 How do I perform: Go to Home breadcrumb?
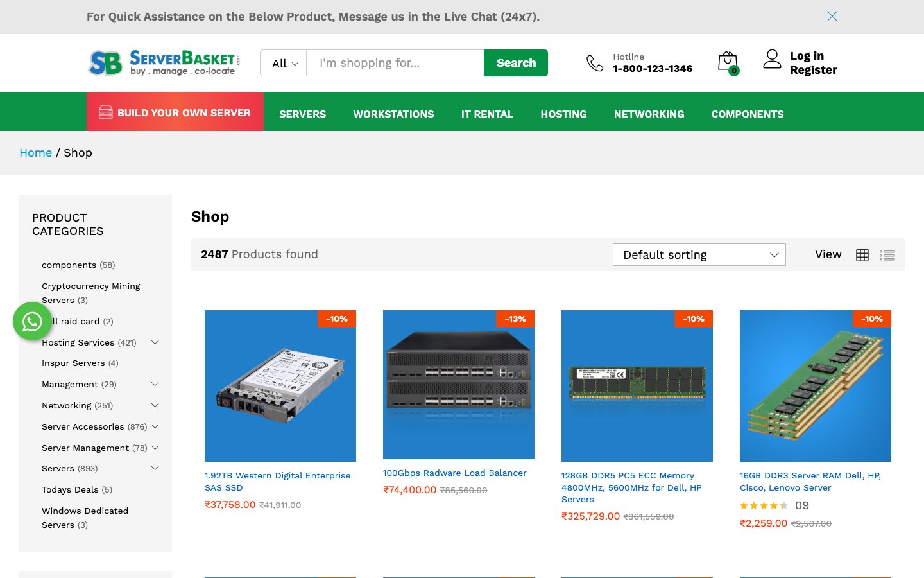point(35,153)
